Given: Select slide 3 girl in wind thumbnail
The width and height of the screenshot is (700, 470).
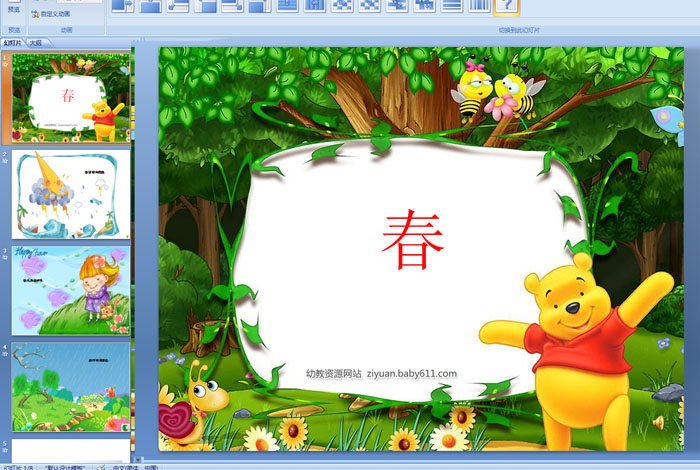Looking at the screenshot, I should 71,291.
